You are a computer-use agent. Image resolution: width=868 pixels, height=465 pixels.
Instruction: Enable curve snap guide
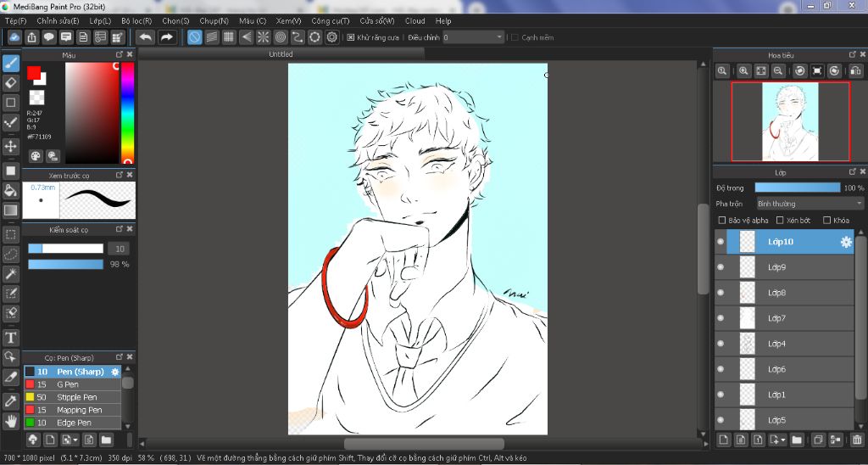(298, 37)
